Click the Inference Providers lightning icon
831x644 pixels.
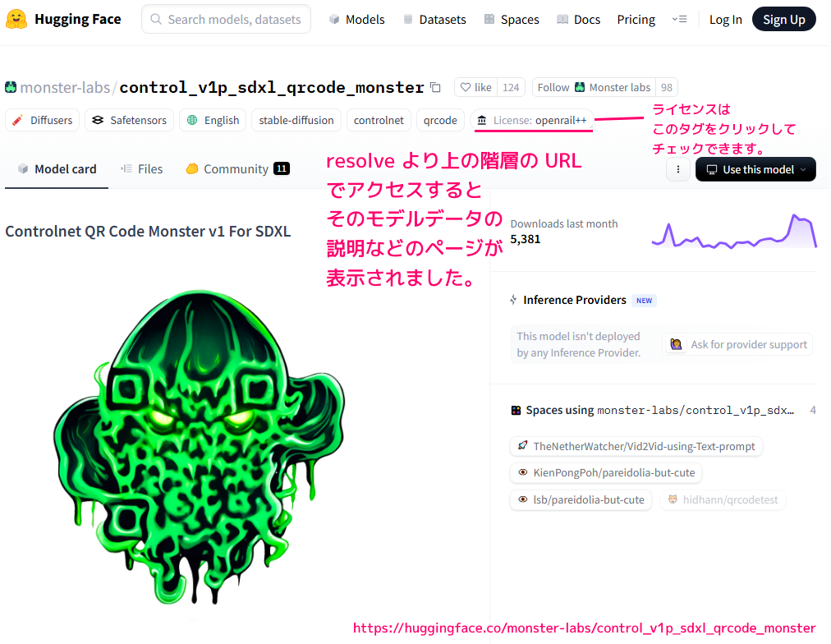point(513,300)
